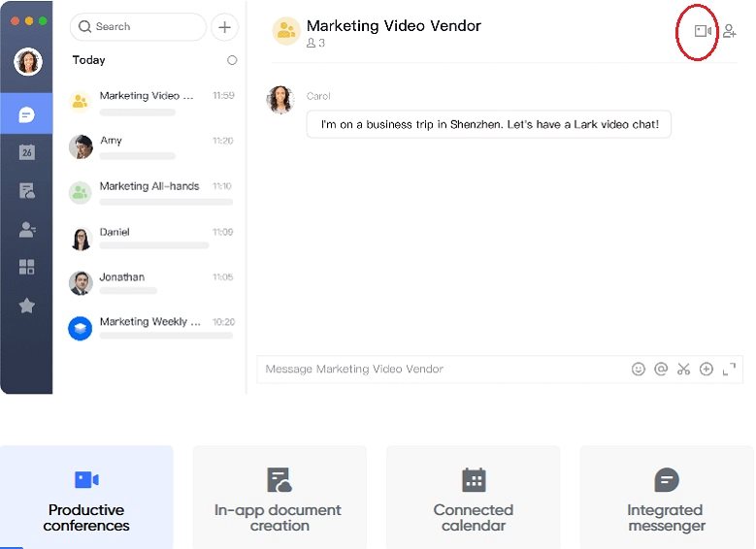
Task: Open the emoji picker in the message box
Action: [x=638, y=369]
